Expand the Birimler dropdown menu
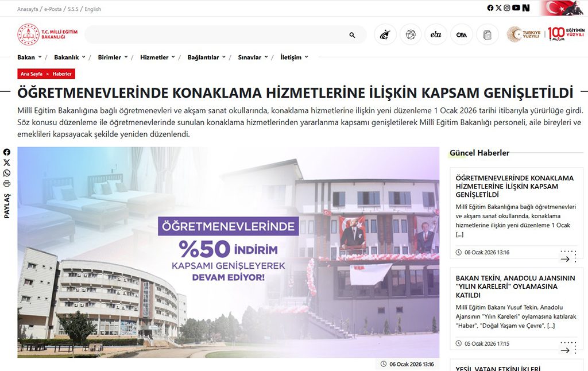588x371 pixels. [x=113, y=57]
